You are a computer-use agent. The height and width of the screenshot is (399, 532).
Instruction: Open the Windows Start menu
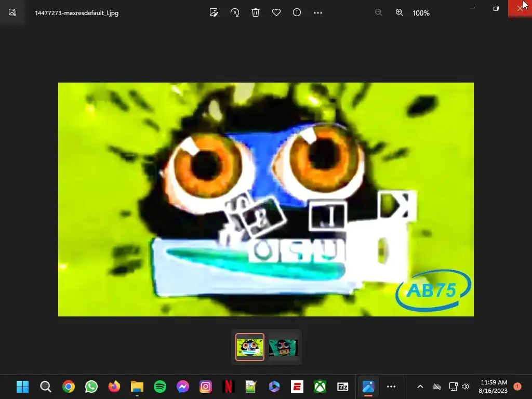pos(23,387)
